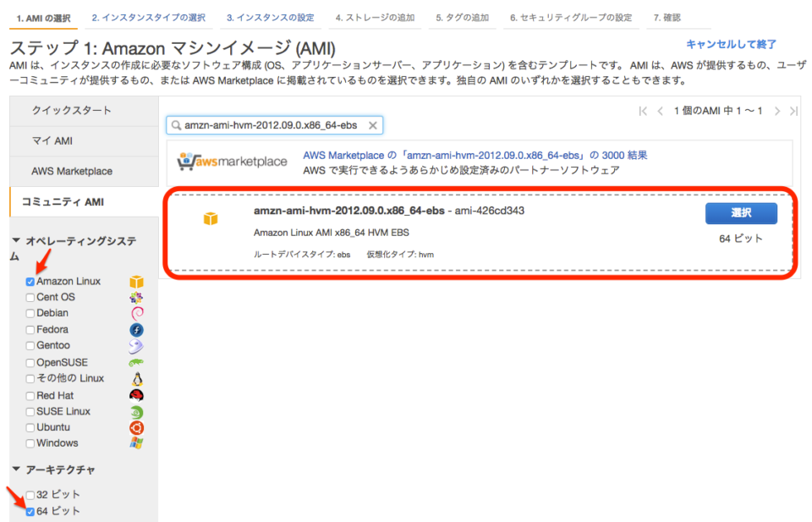Click into the AMI search input field
The width and height of the screenshot is (812, 522).
274,125
